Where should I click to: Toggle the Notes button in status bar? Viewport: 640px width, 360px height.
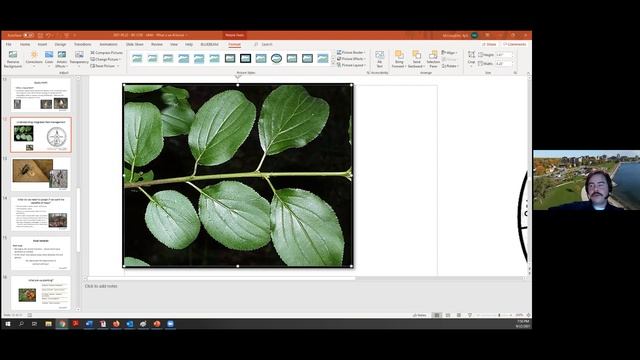pos(420,315)
